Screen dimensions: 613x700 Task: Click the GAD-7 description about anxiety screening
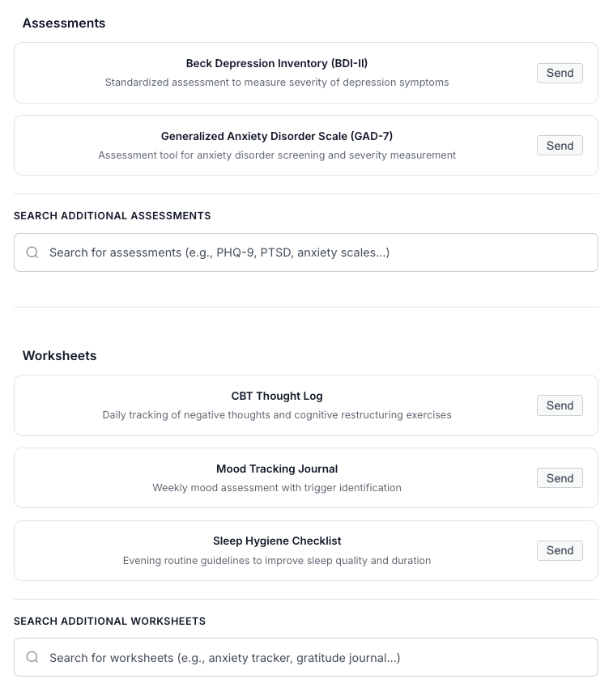point(277,155)
